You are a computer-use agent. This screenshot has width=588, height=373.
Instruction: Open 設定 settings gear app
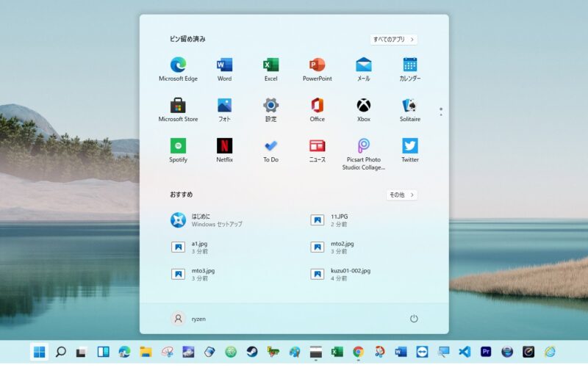tap(270, 109)
